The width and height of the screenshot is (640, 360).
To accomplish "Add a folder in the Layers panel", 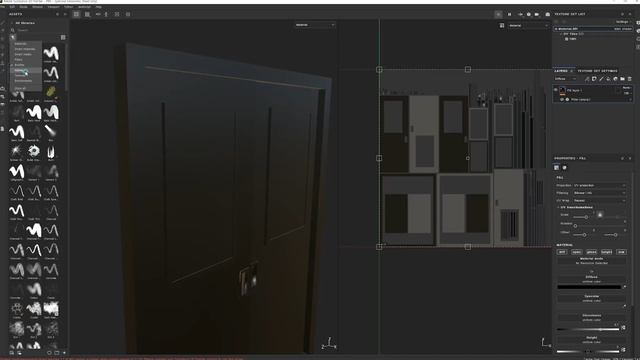I will click(x=622, y=79).
